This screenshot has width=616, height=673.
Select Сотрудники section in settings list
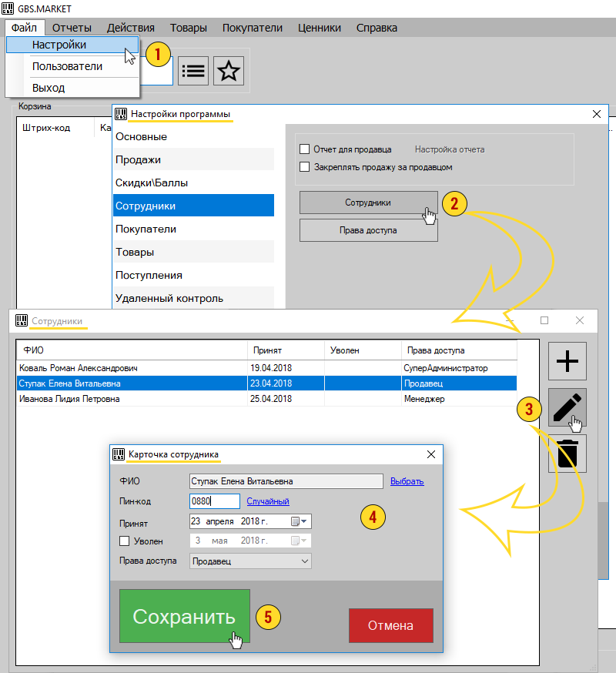coord(193,206)
